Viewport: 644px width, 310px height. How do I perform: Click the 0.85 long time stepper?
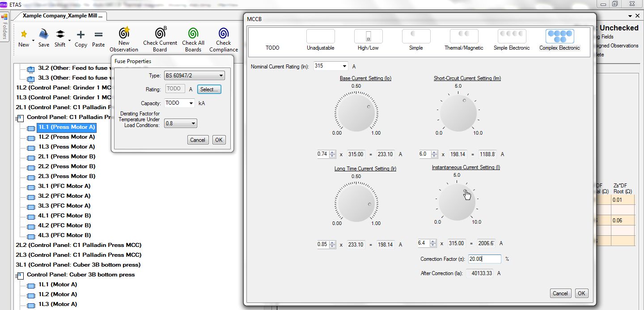332,245
